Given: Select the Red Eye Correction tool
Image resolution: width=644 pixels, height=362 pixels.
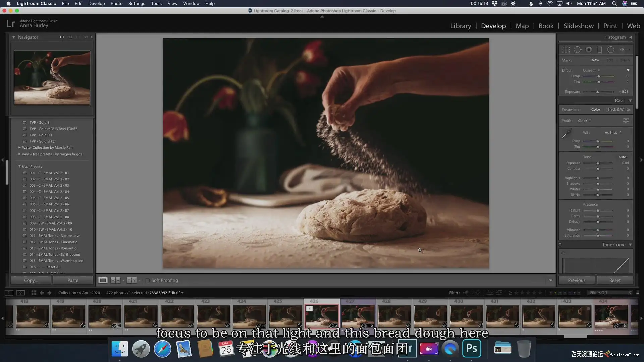Looking at the screenshot, I should coord(589,50).
